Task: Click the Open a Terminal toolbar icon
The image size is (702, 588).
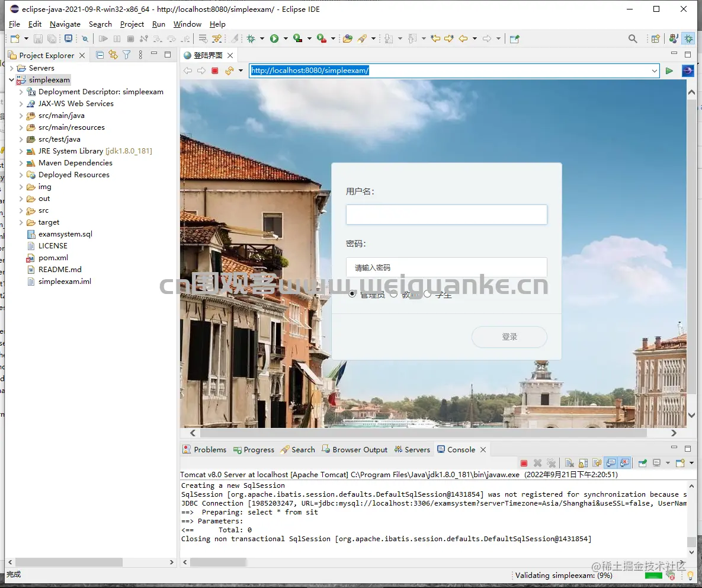Action: point(69,39)
